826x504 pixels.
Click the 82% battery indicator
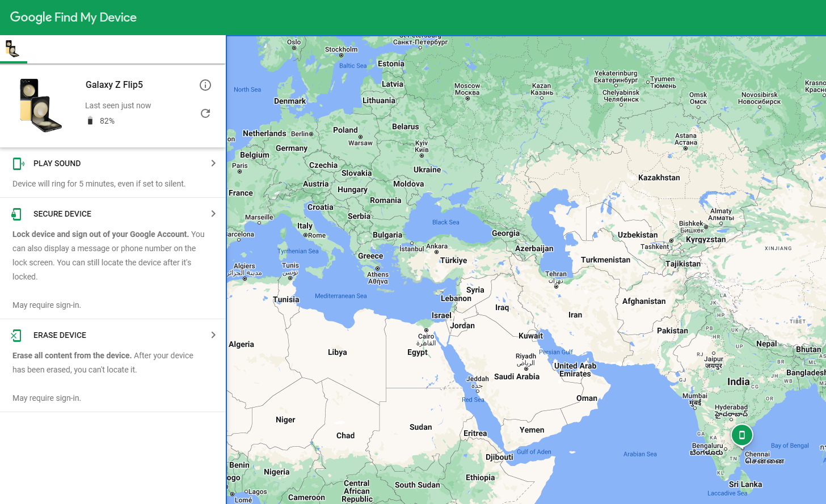(x=106, y=120)
